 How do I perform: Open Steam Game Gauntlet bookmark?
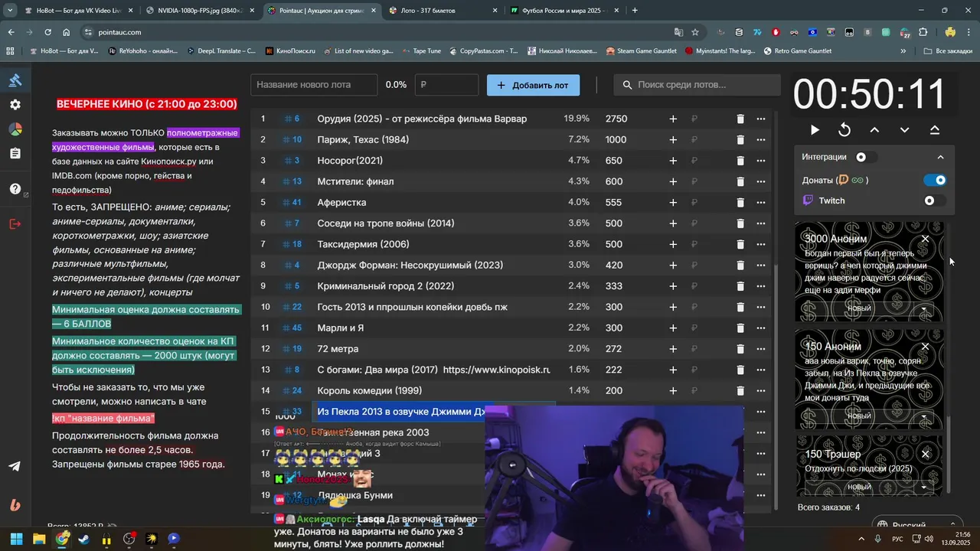pos(642,51)
